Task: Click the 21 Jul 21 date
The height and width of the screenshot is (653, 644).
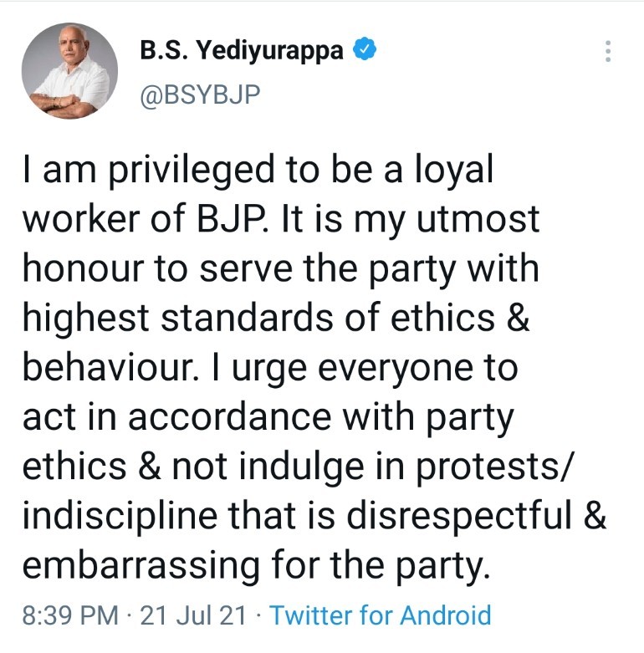Action: tap(193, 616)
